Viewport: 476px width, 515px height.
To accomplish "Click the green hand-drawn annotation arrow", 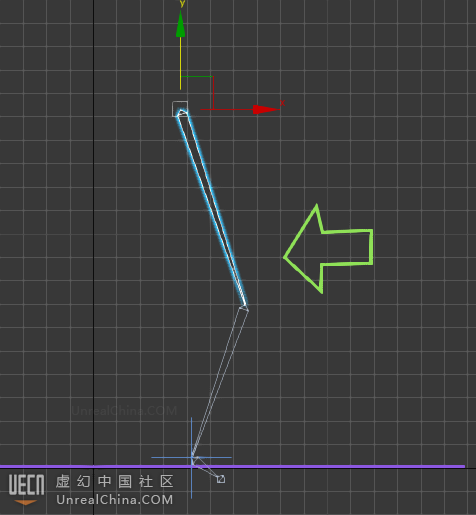I will point(328,248).
